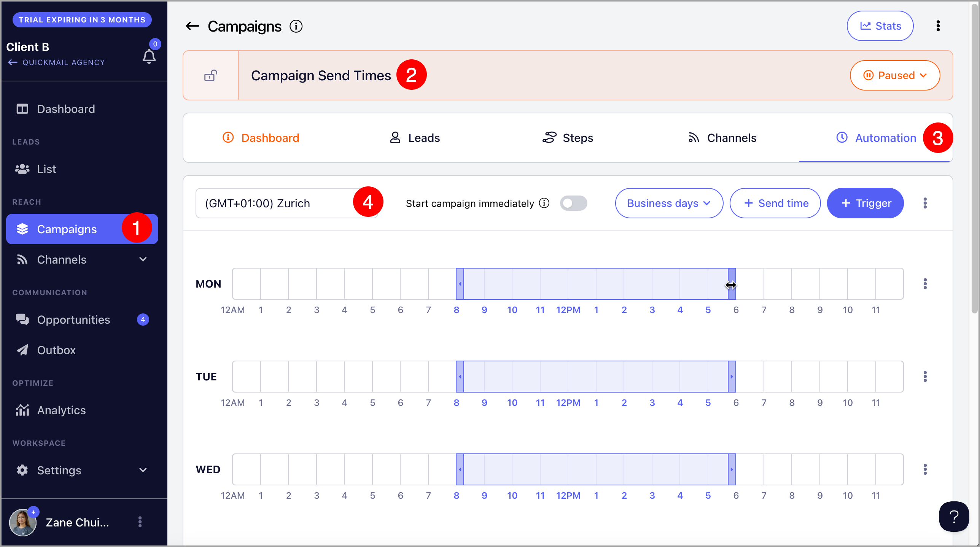Switch to the Leads tab
The height and width of the screenshot is (547, 980).
pos(415,138)
